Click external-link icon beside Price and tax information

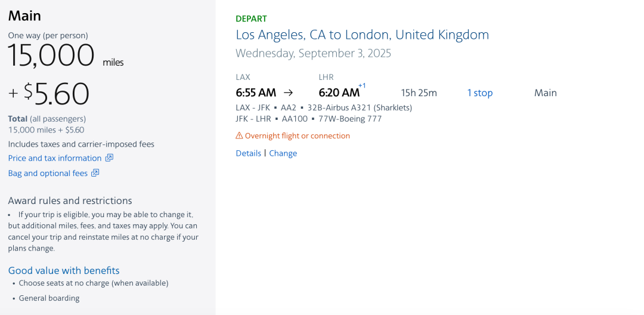109,158
